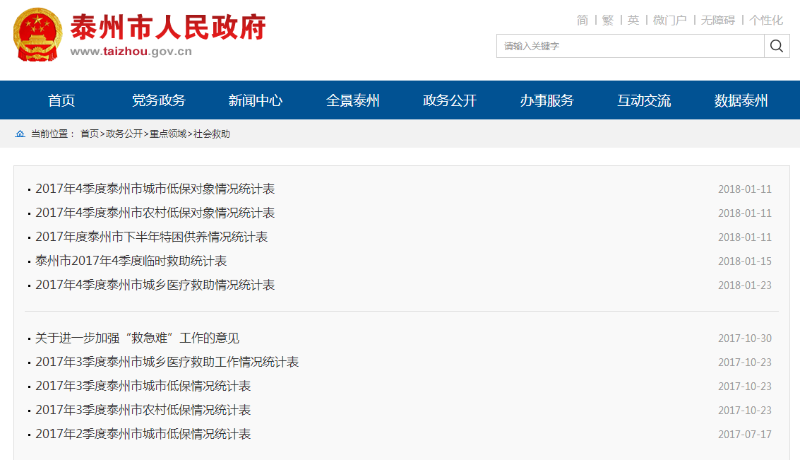The width and height of the screenshot is (800, 460).
Task: Open 2017年4季度泰州市城市低保对象情况统计表 article
Action: coord(155,189)
